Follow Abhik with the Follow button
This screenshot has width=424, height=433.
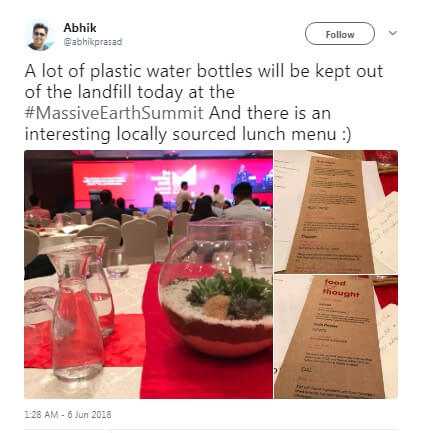point(340,34)
